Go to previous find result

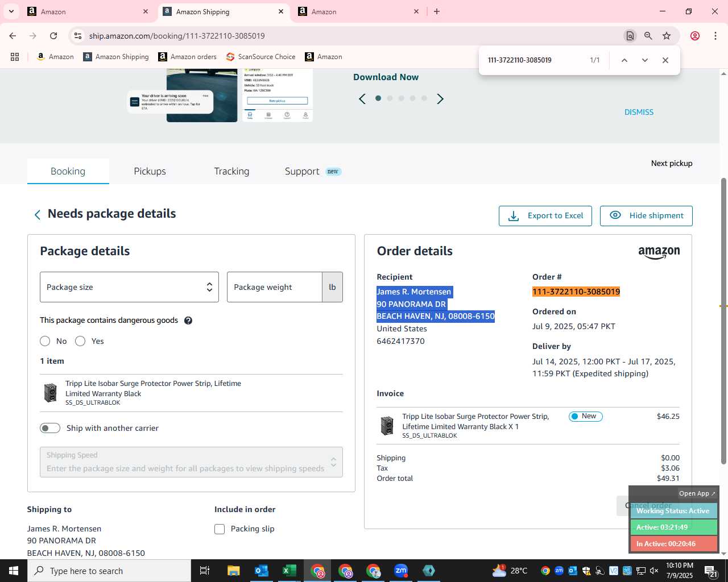click(x=624, y=60)
